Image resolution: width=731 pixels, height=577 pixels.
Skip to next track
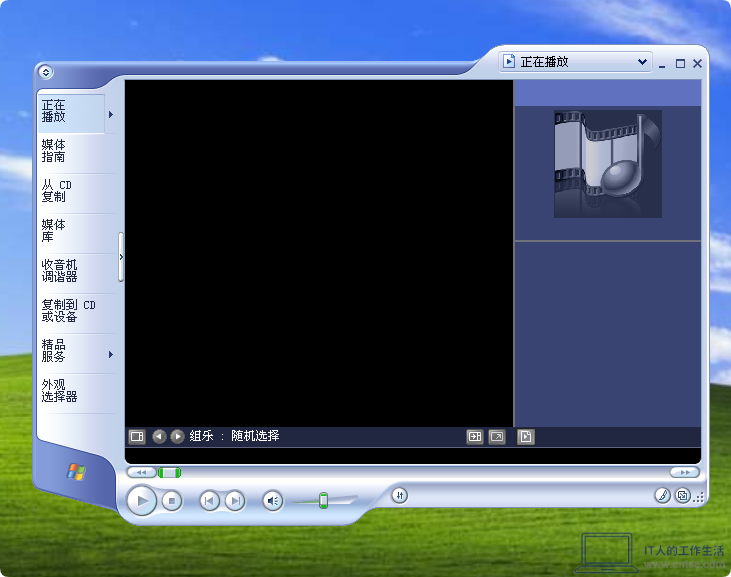click(x=235, y=501)
